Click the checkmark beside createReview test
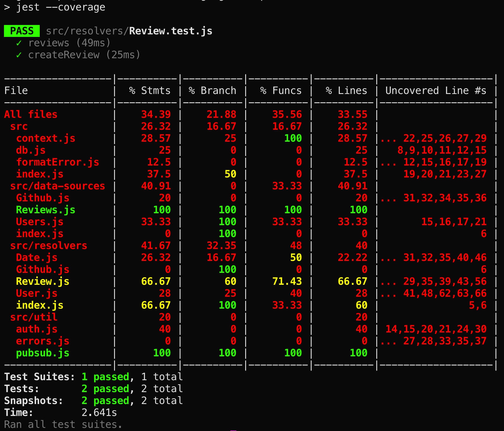Viewport: 504px width, 431px height. pyautogui.click(x=19, y=55)
